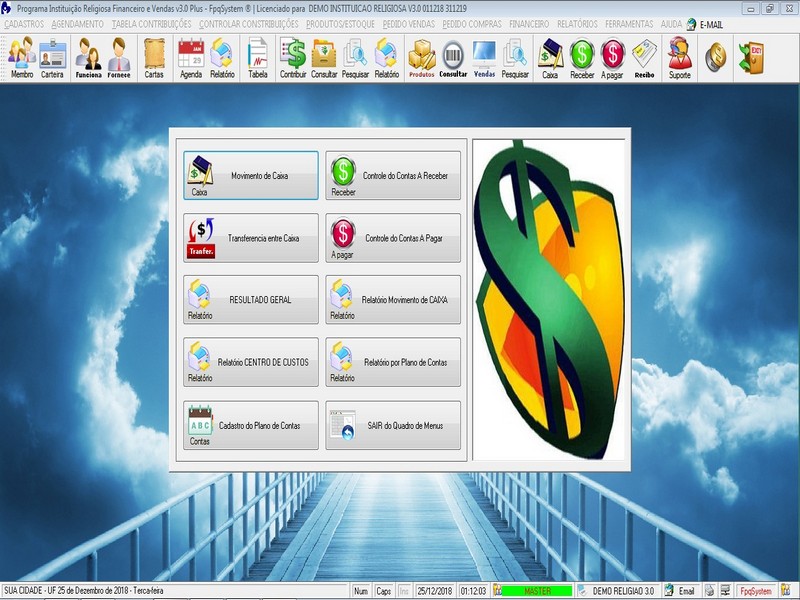Open the Agenda calendar icon
Viewport: 800px width, 600px height.
191,58
